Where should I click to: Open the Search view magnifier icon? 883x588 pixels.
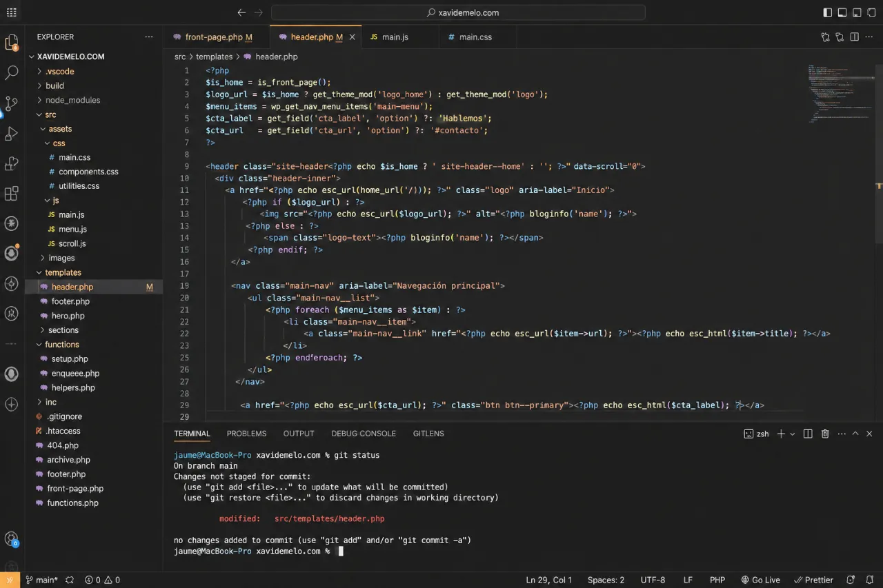(12, 72)
